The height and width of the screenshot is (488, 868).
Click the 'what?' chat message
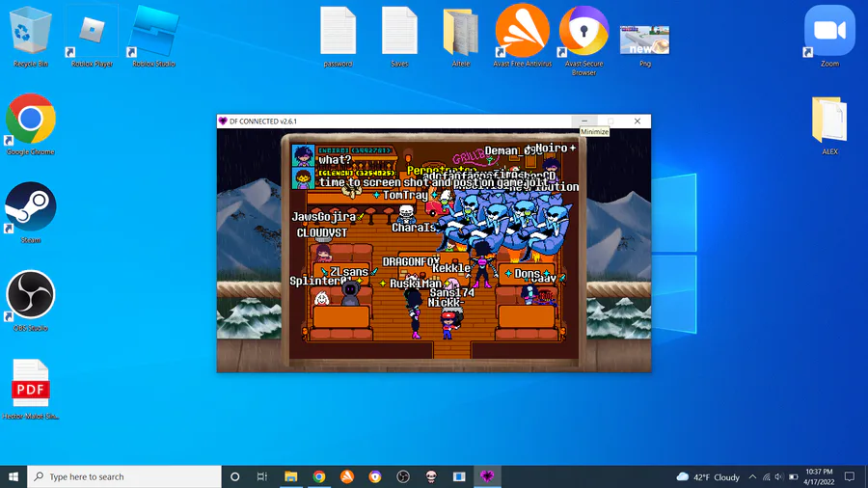[335, 160]
